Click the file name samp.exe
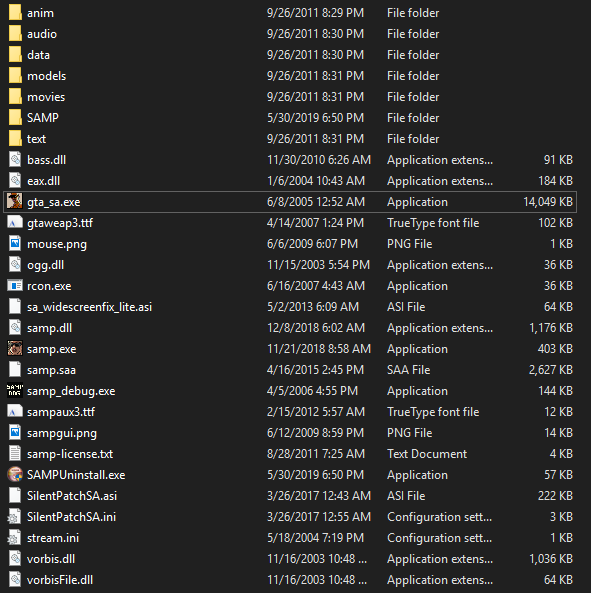The height and width of the screenshot is (593, 591). pos(51,349)
